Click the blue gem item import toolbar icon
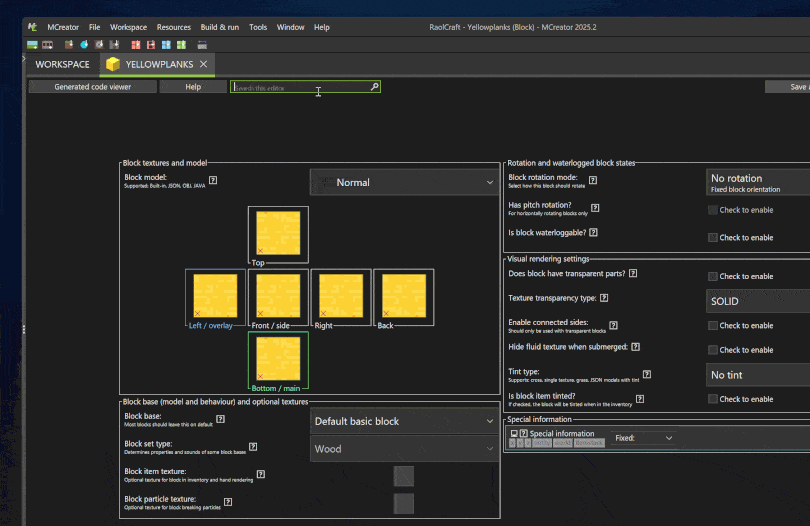 (84, 45)
